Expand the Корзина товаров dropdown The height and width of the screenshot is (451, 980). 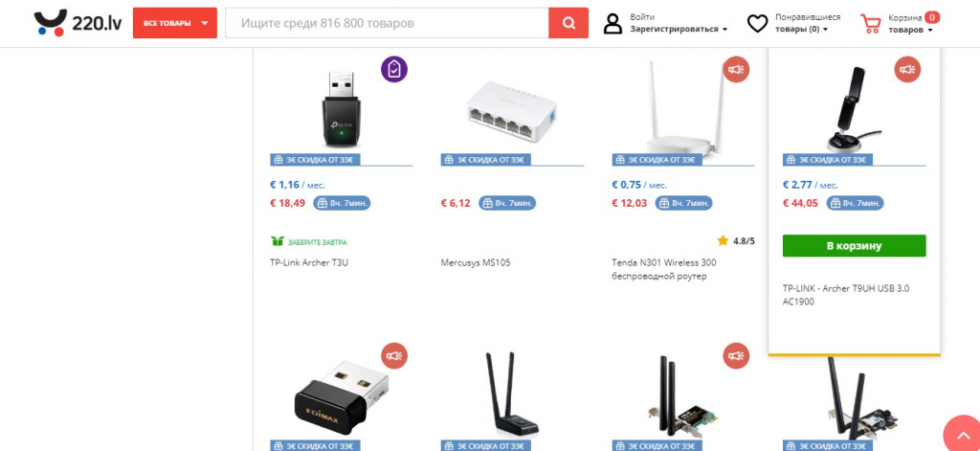911,30
